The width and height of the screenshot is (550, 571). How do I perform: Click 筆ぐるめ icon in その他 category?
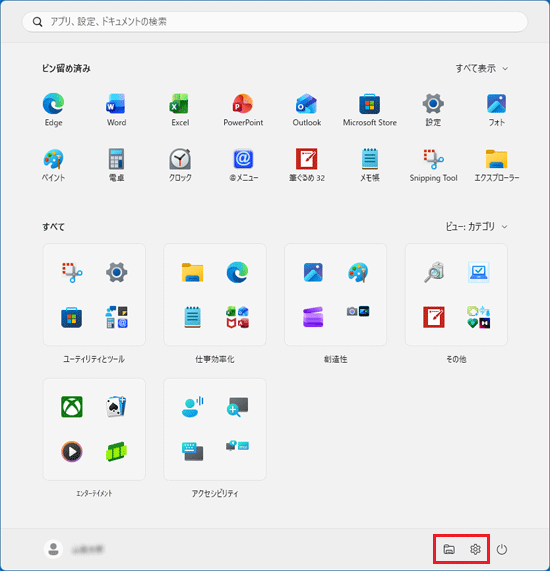(434, 317)
